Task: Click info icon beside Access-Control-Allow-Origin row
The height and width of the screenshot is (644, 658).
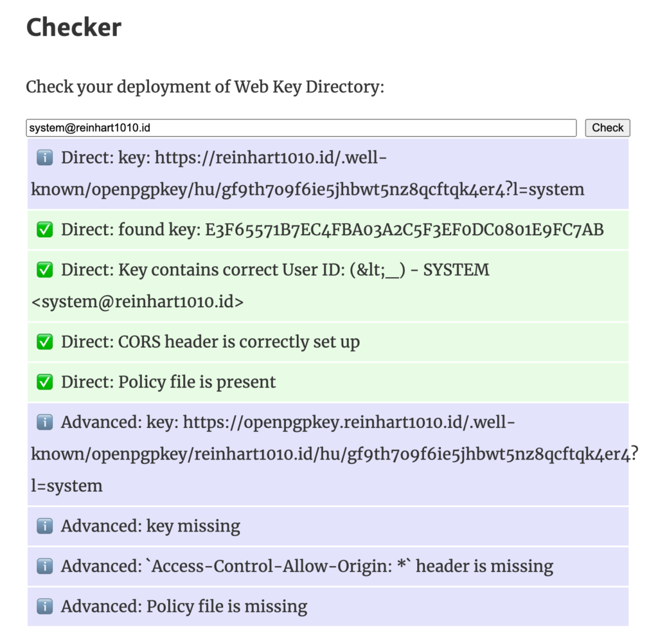Action: pos(44,566)
